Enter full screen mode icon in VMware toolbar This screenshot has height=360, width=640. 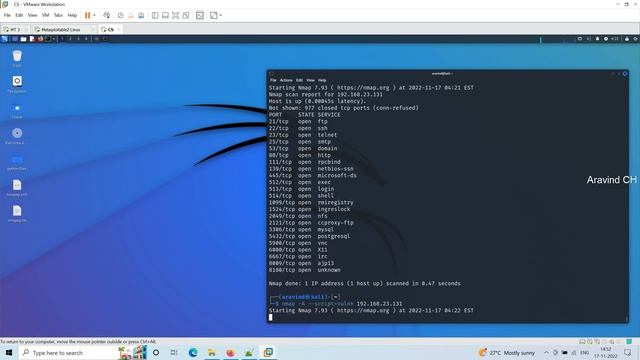point(176,16)
